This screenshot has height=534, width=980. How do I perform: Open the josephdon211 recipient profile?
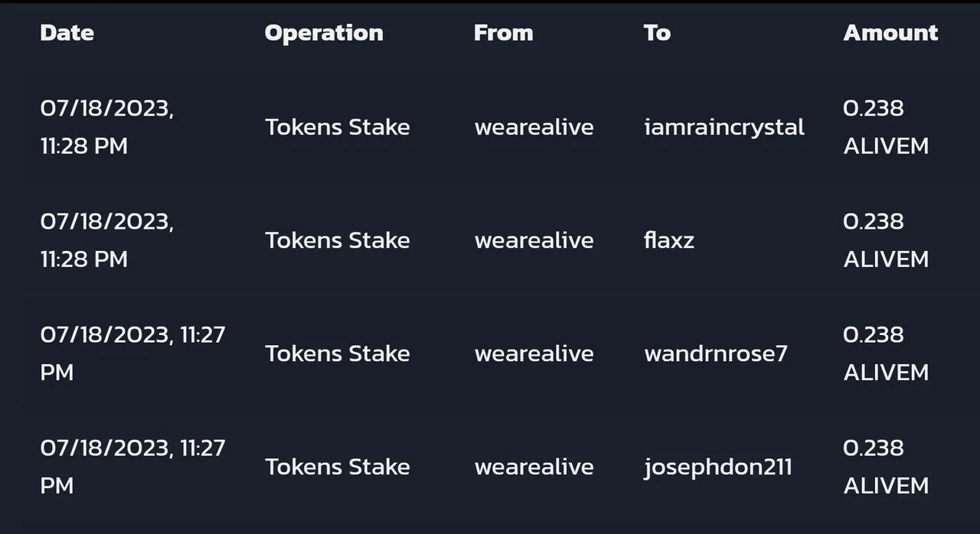(718, 467)
